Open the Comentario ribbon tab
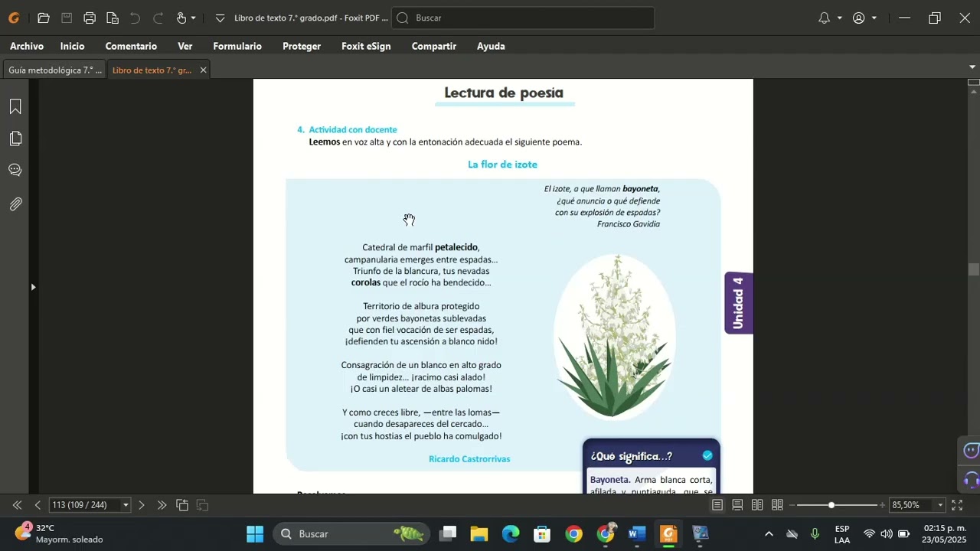Viewport: 980px width, 551px height. click(131, 46)
